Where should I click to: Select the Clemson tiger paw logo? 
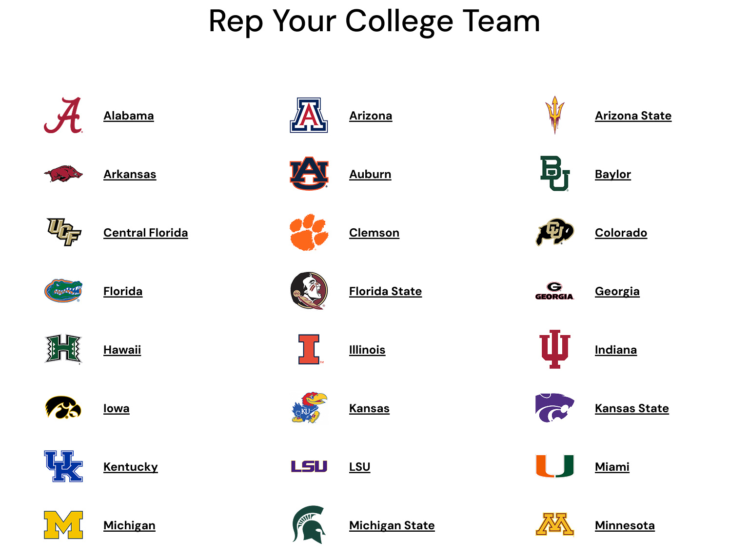309,233
